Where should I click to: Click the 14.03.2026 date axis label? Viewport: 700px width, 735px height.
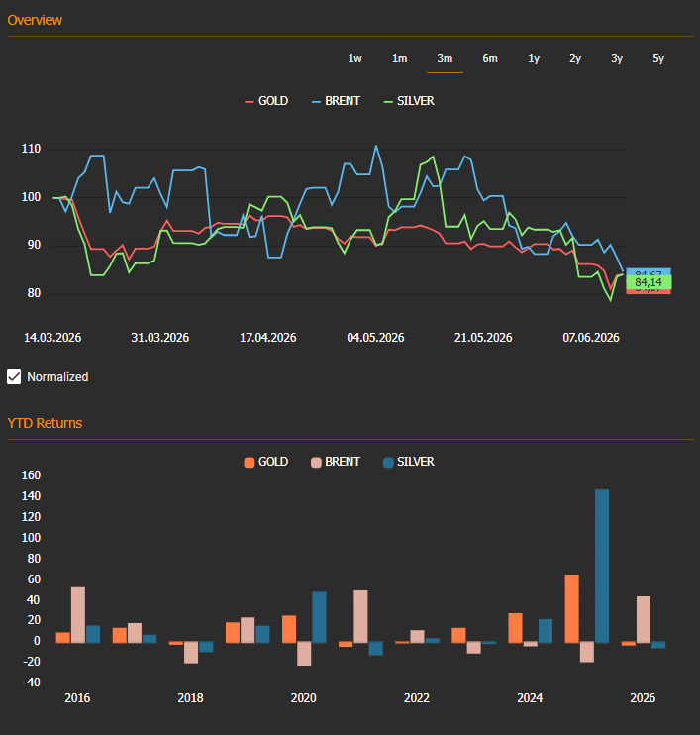pos(52,338)
